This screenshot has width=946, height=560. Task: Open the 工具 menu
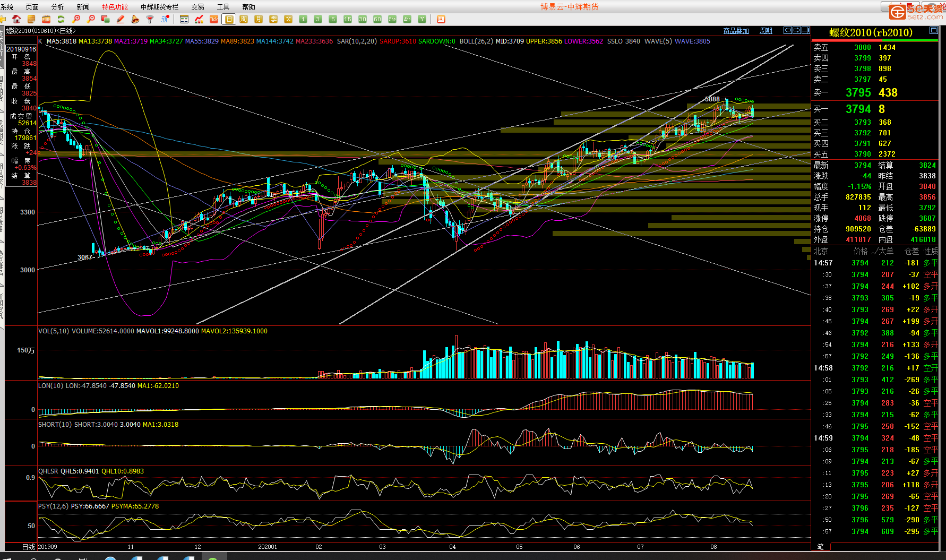(223, 7)
